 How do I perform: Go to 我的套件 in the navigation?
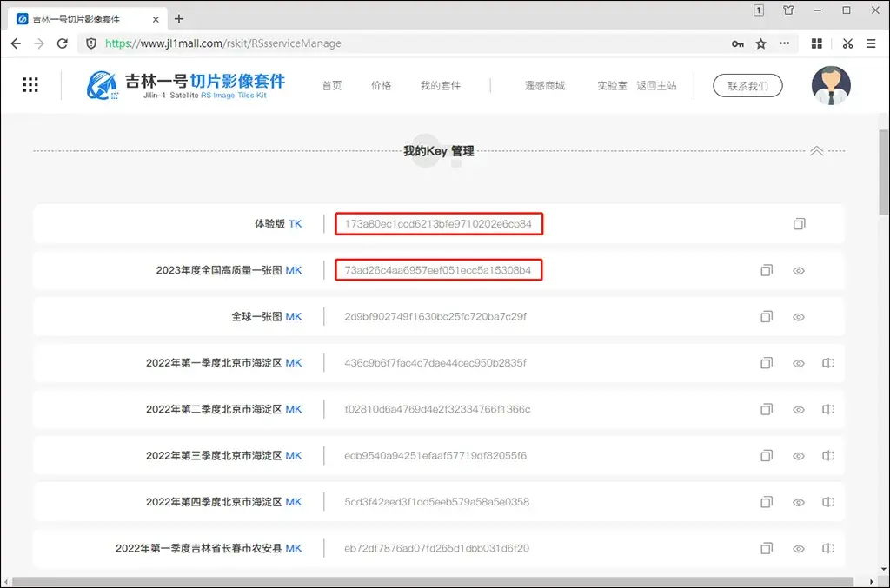[x=441, y=86]
